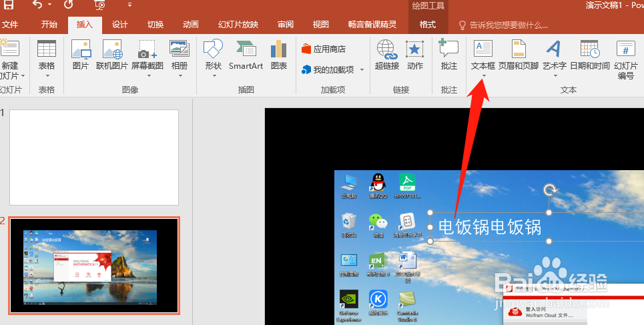Add a comment with 批注 icon

pos(449,55)
